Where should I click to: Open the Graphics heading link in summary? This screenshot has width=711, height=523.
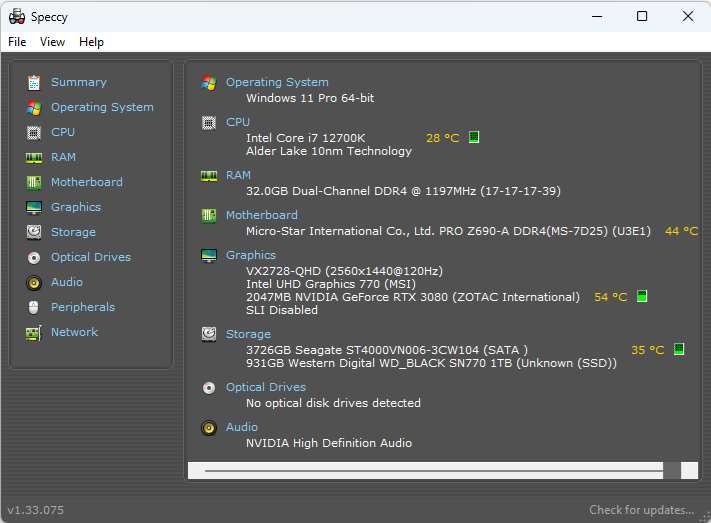251,255
